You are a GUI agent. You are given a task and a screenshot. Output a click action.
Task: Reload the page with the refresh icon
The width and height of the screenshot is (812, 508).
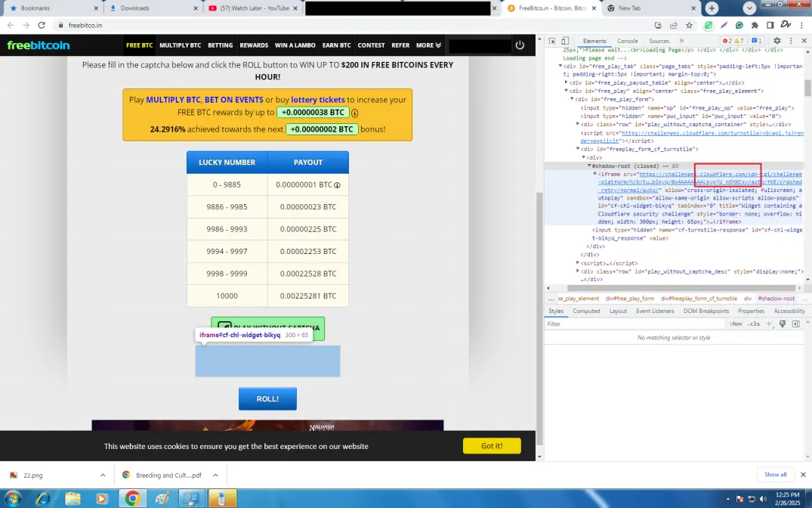click(x=42, y=25)
